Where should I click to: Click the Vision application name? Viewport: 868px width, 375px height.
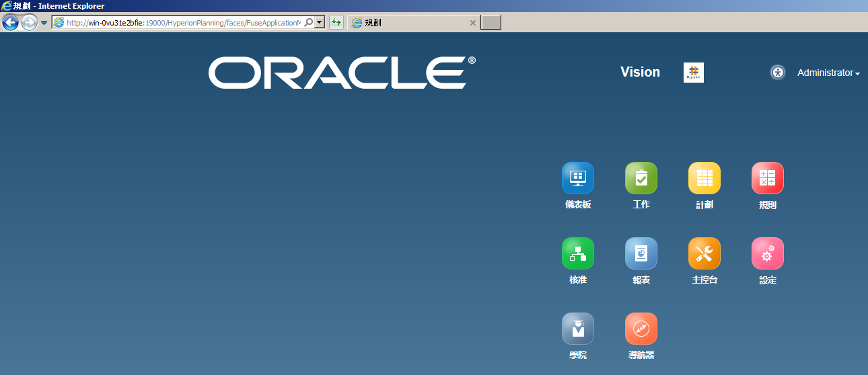(x=640, y=72)
